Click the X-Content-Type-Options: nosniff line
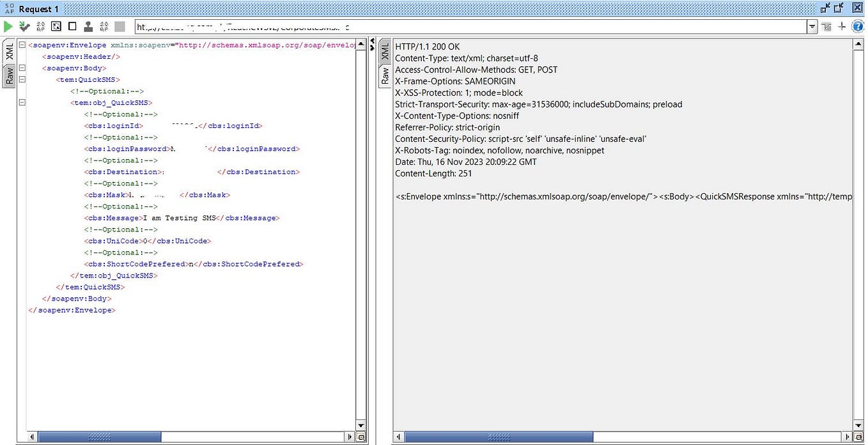 [x=457, y=116]
